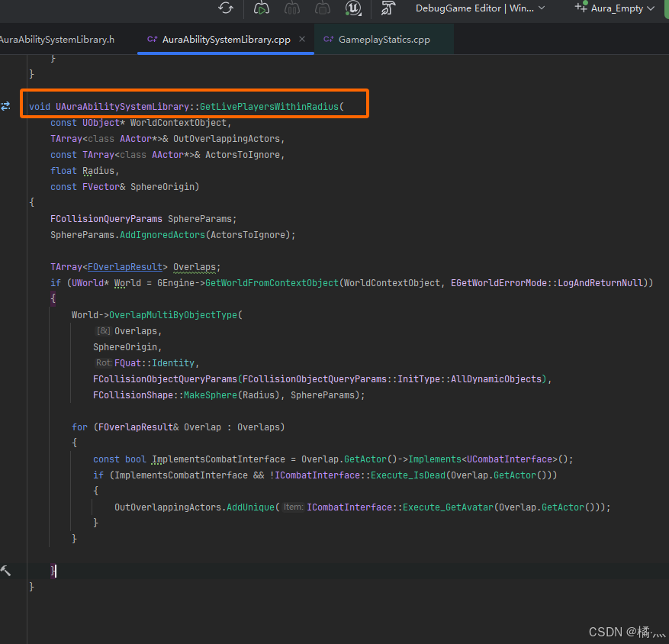Click the ActorsToIgnore parameter declaration

click(243, 155)
